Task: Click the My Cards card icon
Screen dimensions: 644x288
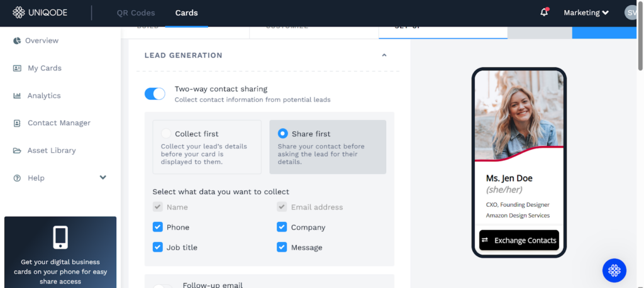Action: [17, 68]
